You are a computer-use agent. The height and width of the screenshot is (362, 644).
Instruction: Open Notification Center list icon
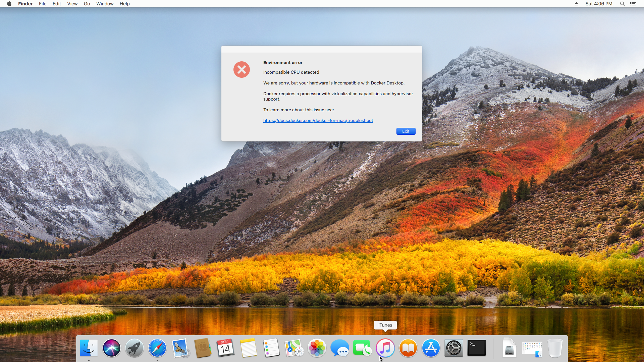coord(633,4)
